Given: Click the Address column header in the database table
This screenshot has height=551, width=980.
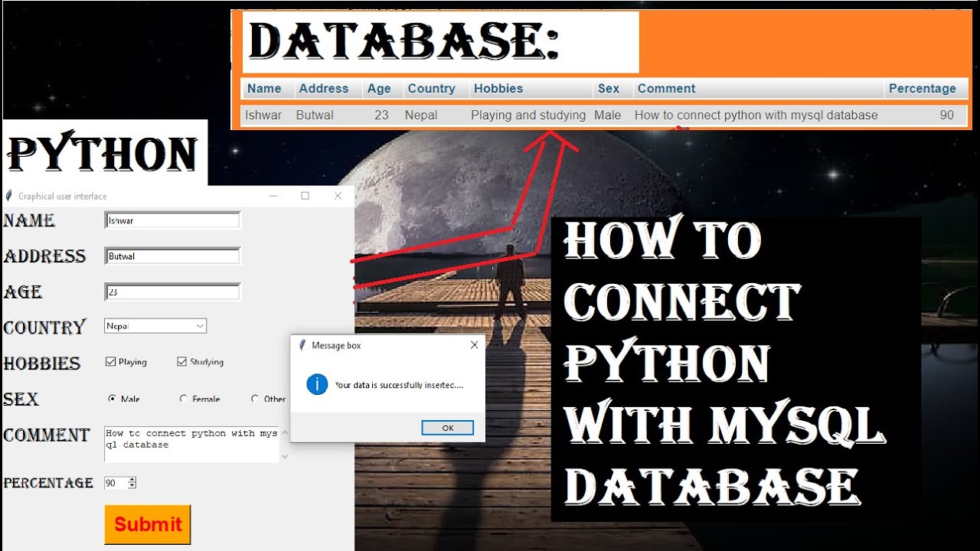Looking at the screenshot, I should coord(324,89).
